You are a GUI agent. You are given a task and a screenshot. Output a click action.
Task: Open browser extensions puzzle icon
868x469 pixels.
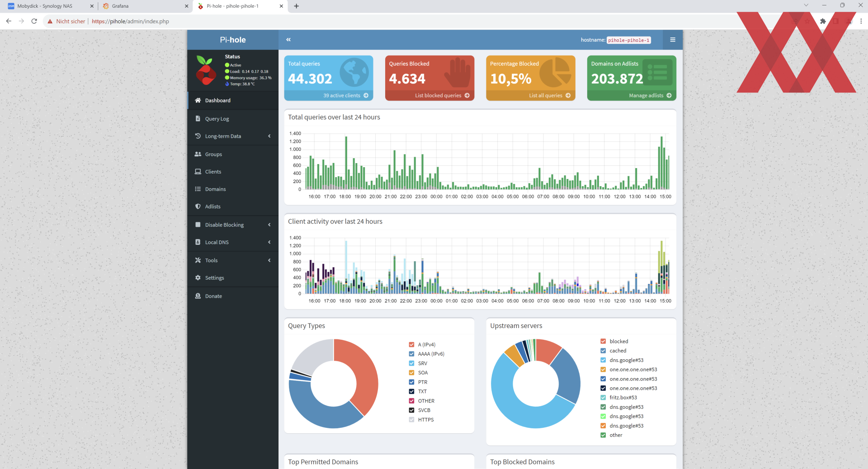point(823,21)
